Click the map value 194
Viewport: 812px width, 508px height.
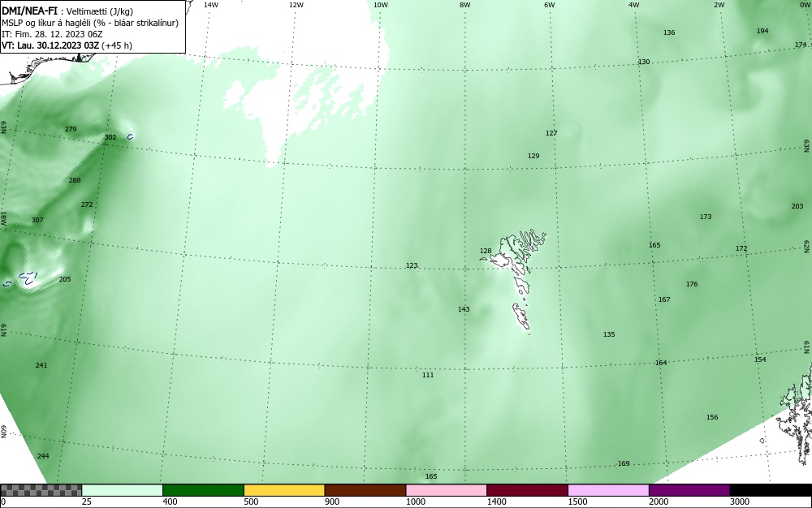click(x=762, y=31)
